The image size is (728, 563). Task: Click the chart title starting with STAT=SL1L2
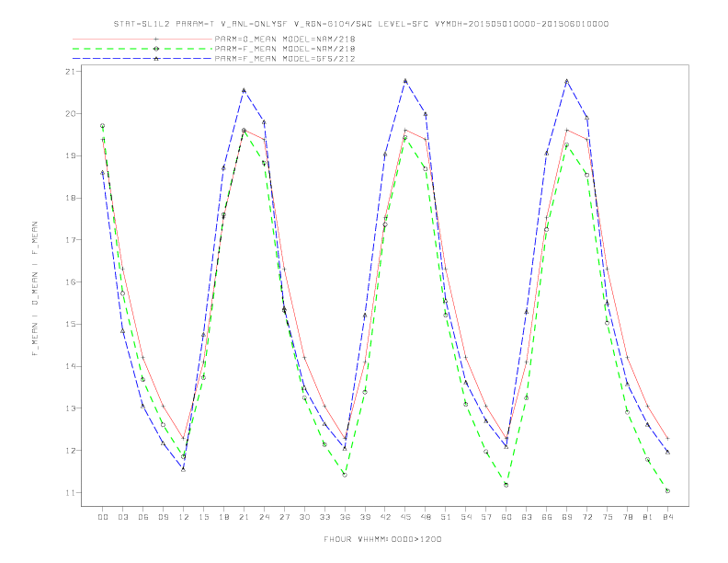click(x=360, y=24)
